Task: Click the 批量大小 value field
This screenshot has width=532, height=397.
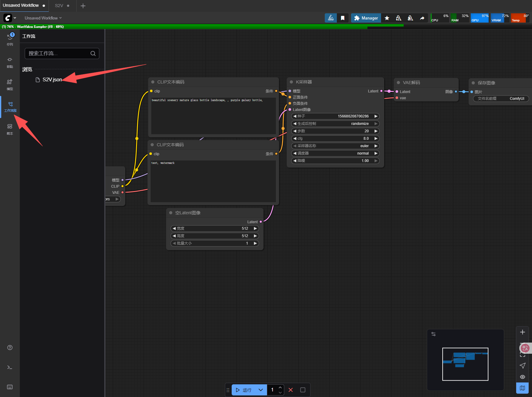Action: (215, 243)
